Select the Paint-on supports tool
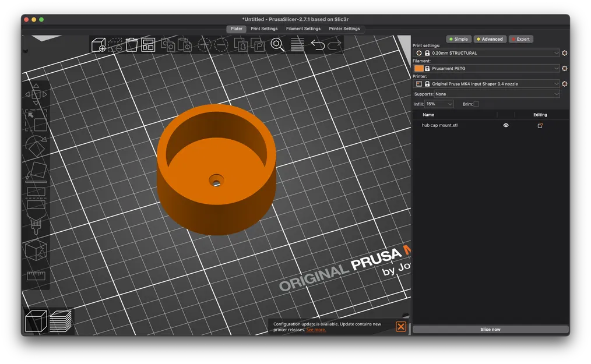This screenshot has width=591, height=364. point(36,222)
